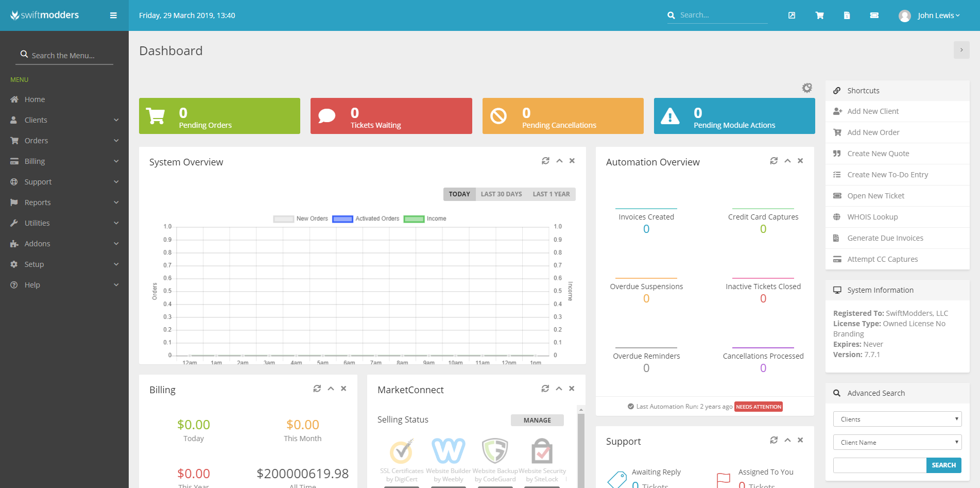Viewport: 980px width, 488px height.
Task: Toggle Income series in chart legend
Action: (425, 218)
